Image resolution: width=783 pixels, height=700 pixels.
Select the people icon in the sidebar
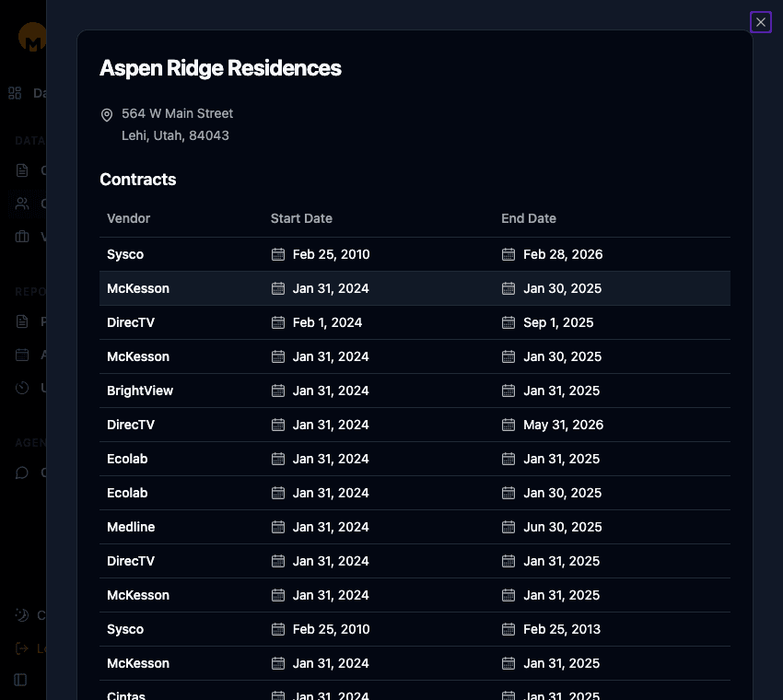(x=22, y=204)
